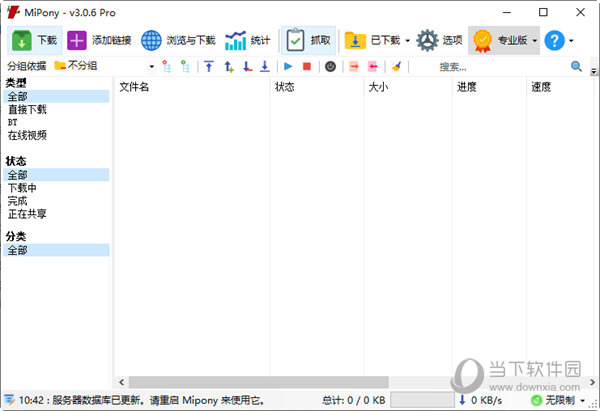The image size is (600, 411).
Task: Open the 已下载 downloaded folder
Action: [x=372, y=40]
